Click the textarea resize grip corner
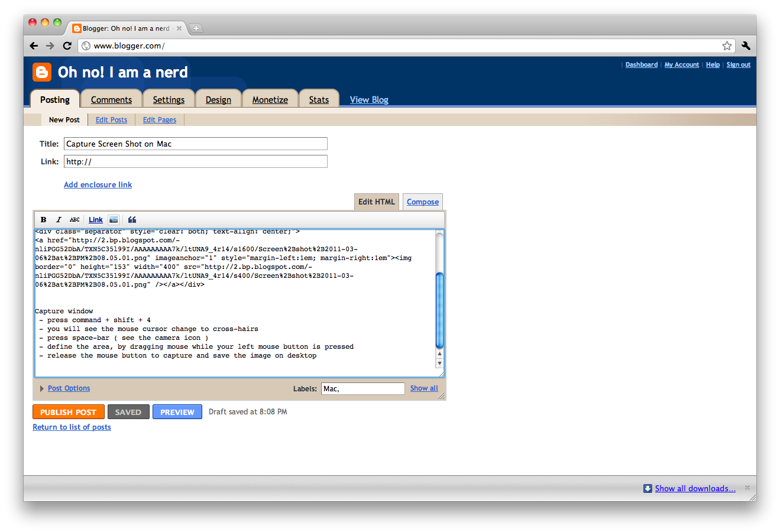Viewport: 780px width, 532px height. click(441, 374)
